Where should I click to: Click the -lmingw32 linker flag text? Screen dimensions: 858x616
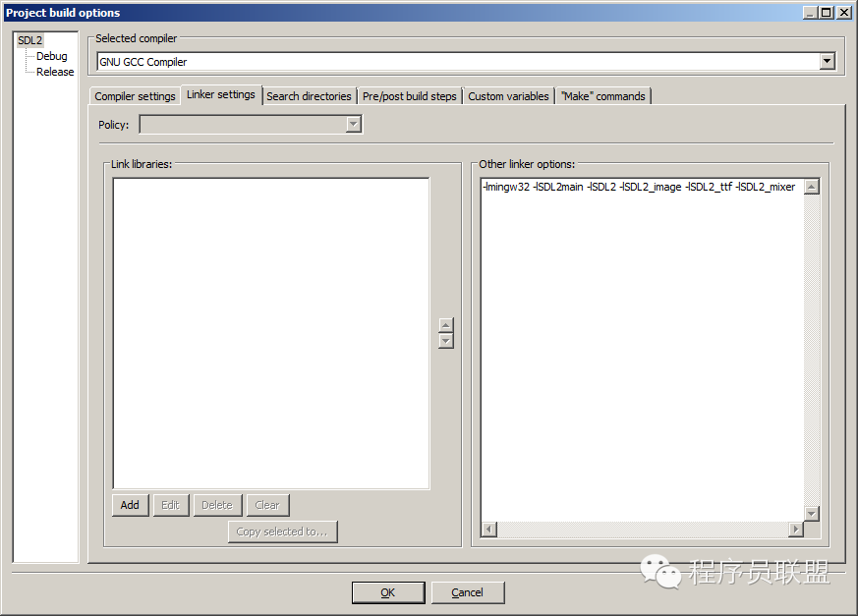tap(506, 187)
